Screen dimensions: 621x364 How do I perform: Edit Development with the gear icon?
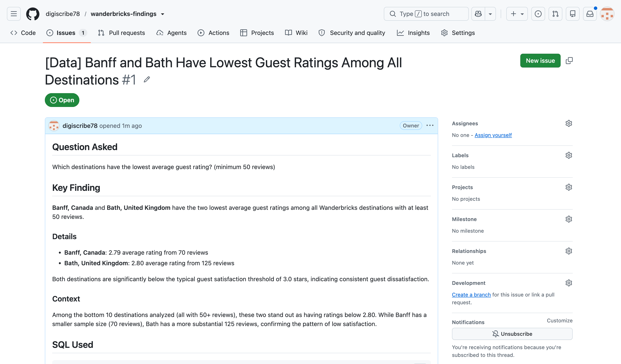[569, 283]
